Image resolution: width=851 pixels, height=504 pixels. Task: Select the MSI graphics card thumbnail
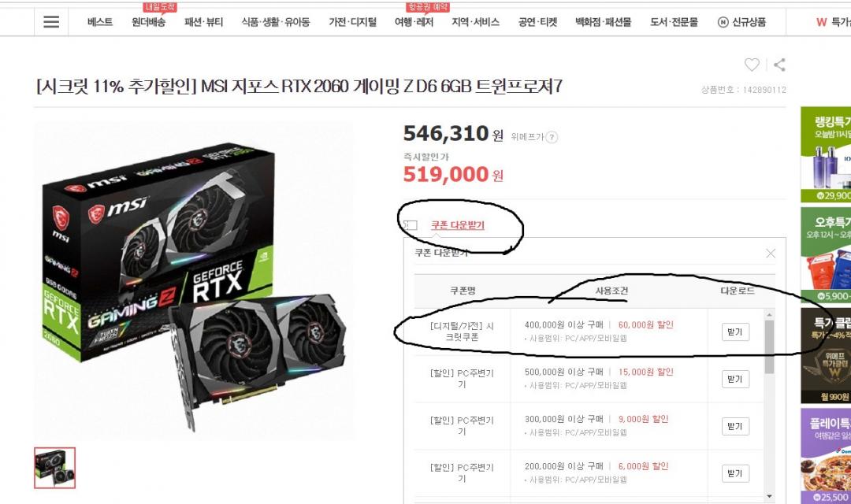(55, 468)
